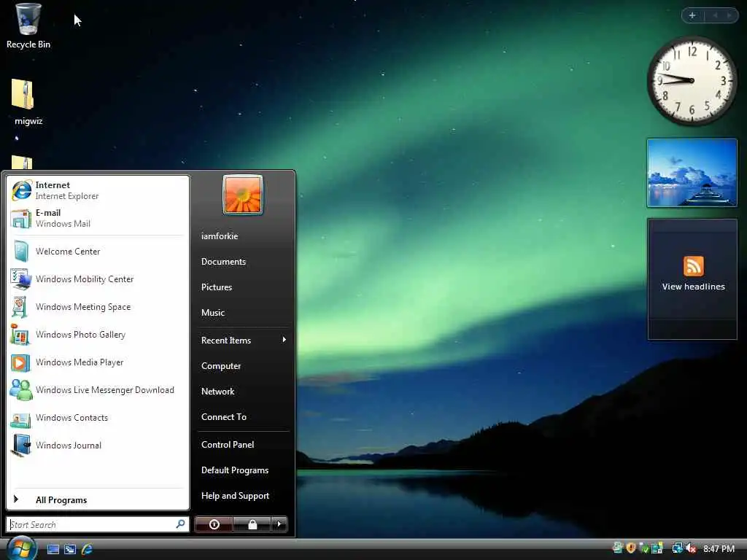Click the green checkmark tray icon

point(644,548)
